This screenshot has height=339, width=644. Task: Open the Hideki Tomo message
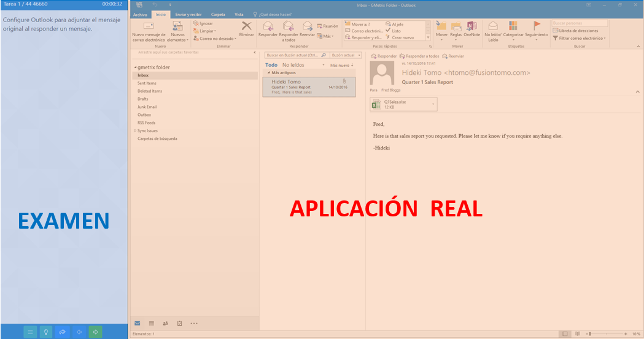tap(309, 87)
